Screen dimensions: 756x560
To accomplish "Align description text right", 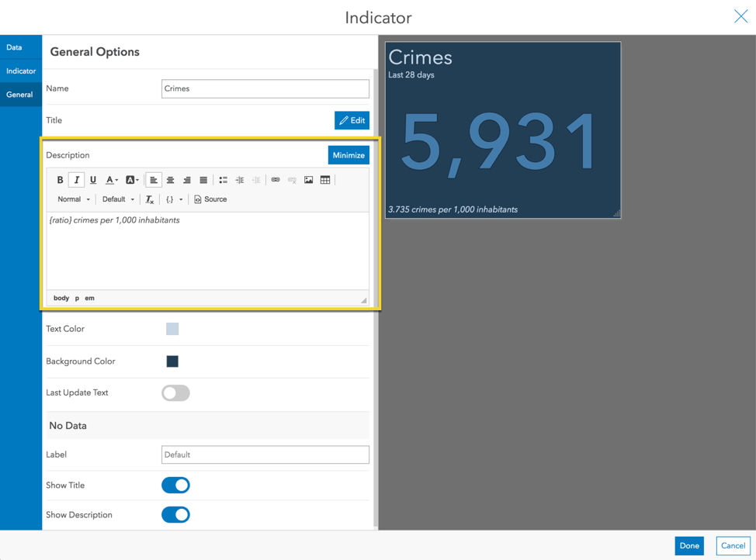I will coord(186,180).
